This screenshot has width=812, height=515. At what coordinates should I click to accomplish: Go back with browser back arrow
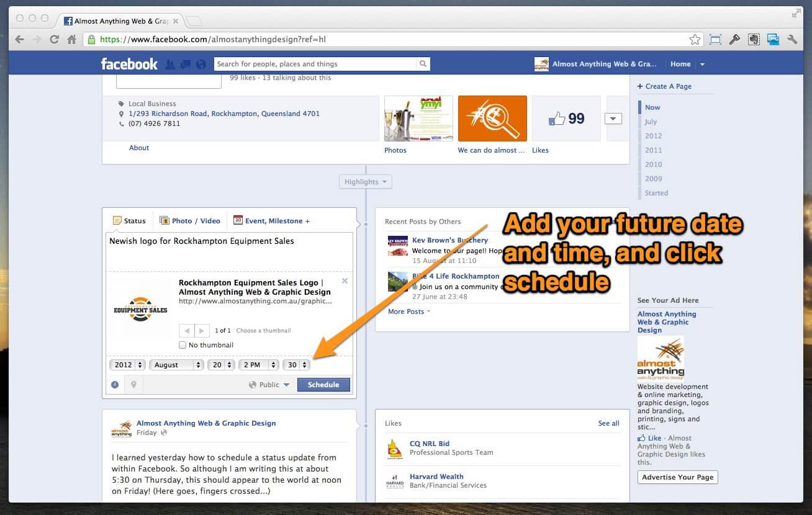pyautogui.click(x=19, y=39)
